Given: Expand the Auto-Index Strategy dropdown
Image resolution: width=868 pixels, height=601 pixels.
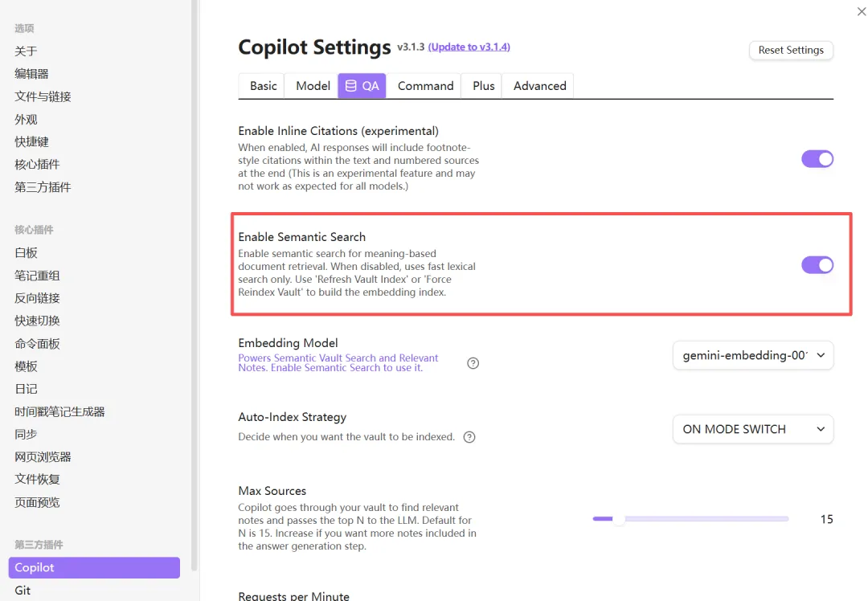Looking at the screenshot, I should click(752, 429).
